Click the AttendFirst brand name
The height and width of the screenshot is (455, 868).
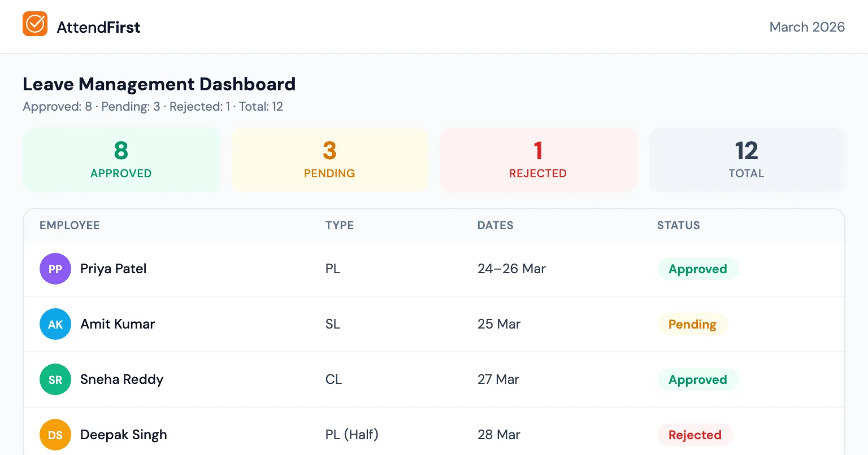pos(98,27)
